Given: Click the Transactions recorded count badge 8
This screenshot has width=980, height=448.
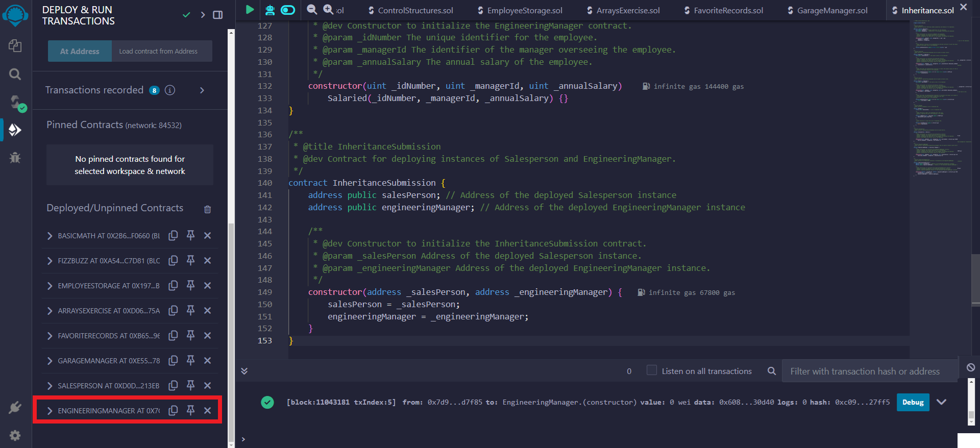Looking at the screenshot, I should tap(154, 90).
